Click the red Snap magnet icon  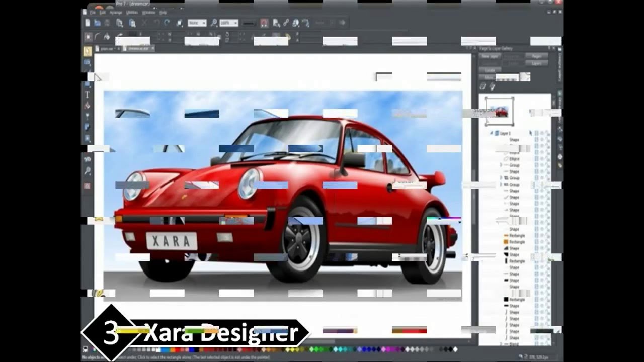(x=264, y=23)
